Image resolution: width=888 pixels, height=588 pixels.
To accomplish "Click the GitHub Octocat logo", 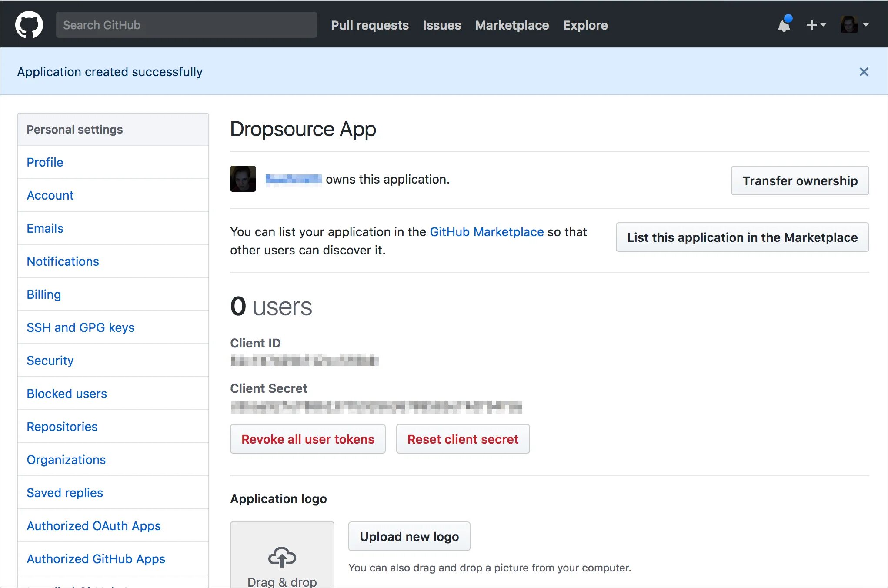I will pos(29,25).
